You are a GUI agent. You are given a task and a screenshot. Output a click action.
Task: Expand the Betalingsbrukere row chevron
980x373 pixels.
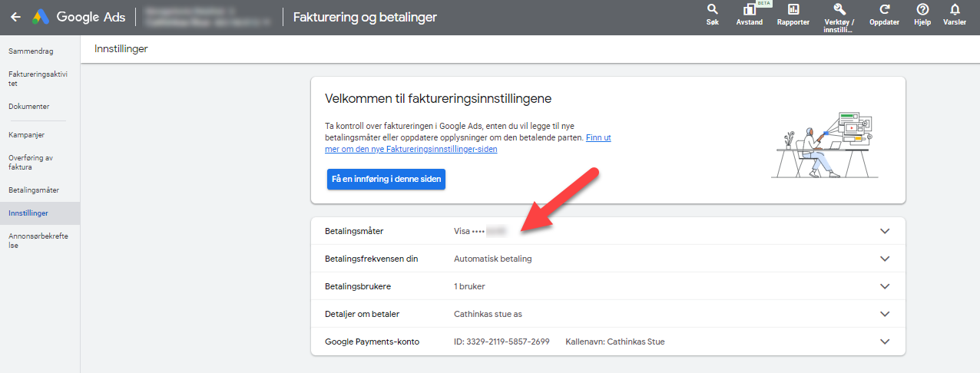pyautogui.click(x=885, y=286)
